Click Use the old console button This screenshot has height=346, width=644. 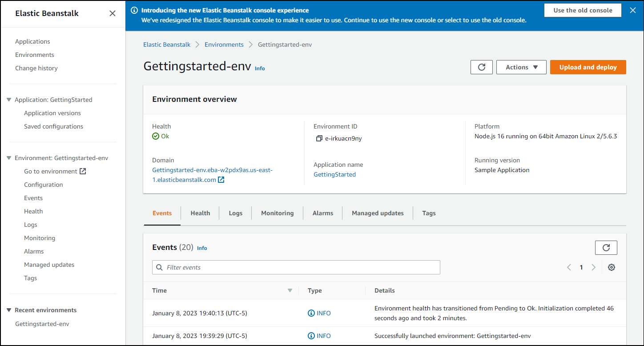[x=582, y=10]
